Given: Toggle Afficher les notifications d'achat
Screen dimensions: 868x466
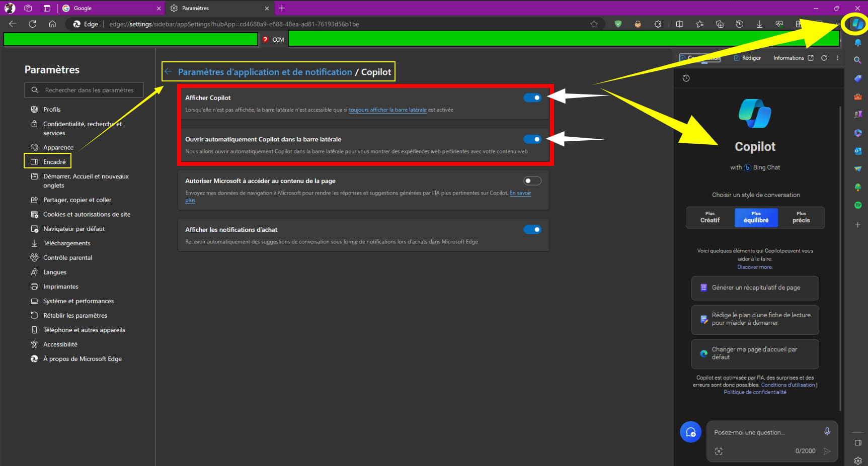Looking at the screenshot, I should (x=532, y=229).
